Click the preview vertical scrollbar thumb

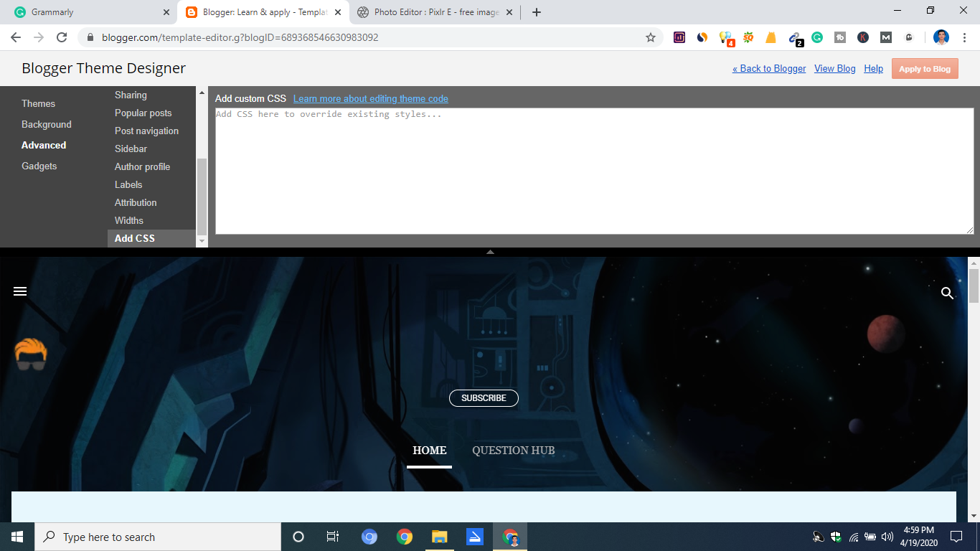974,286
